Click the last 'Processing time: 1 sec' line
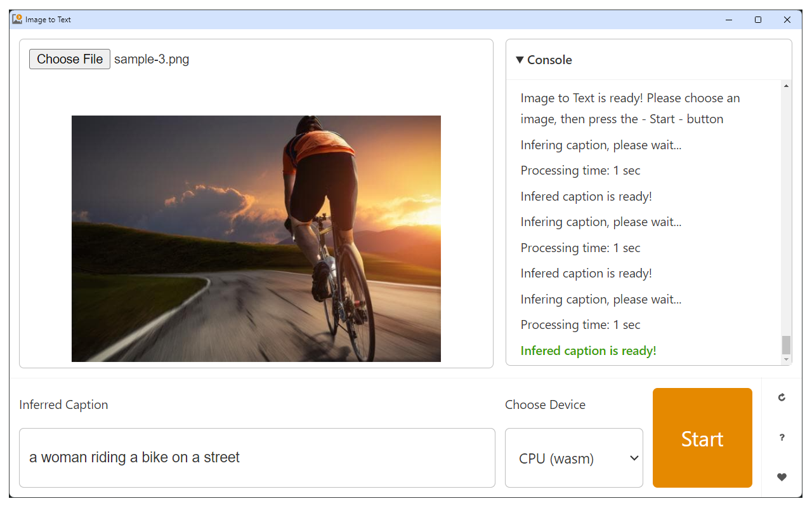Screen dimensions: 812x508 click(x=580, y=324)
